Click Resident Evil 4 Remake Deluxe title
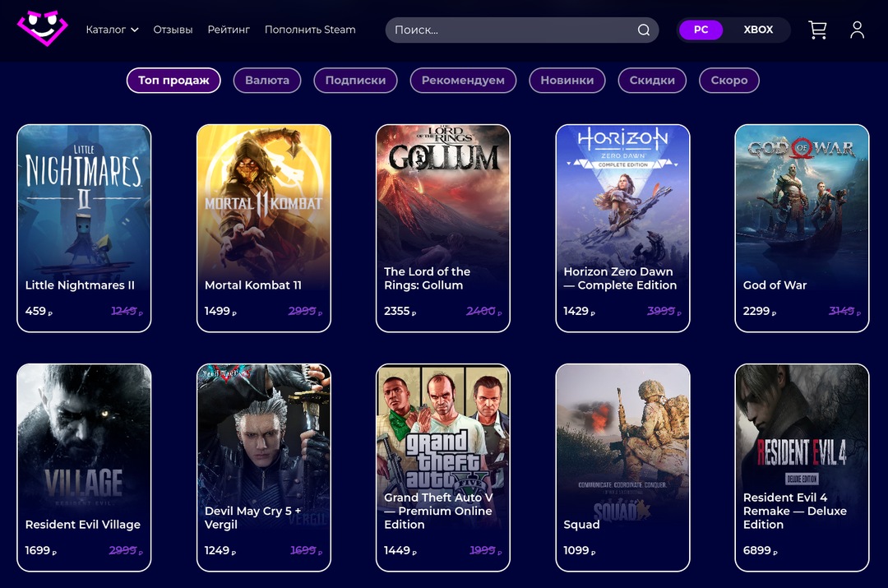The image size is (888, 588). pos(795,511)
